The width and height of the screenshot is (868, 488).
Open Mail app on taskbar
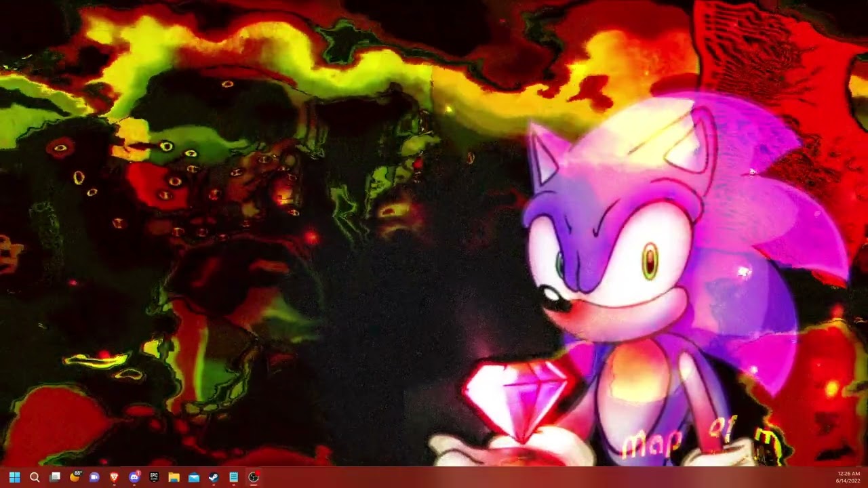(193, 477)
